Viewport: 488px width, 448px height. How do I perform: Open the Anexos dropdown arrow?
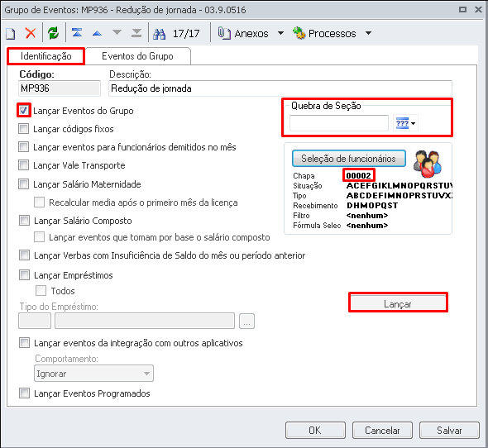(x=280, y=33)
